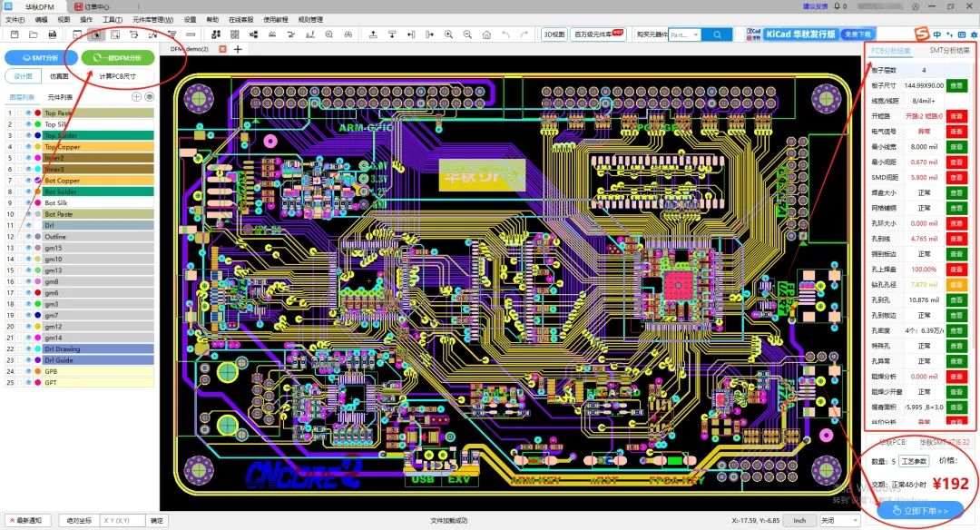Click the home view icon

486,34
